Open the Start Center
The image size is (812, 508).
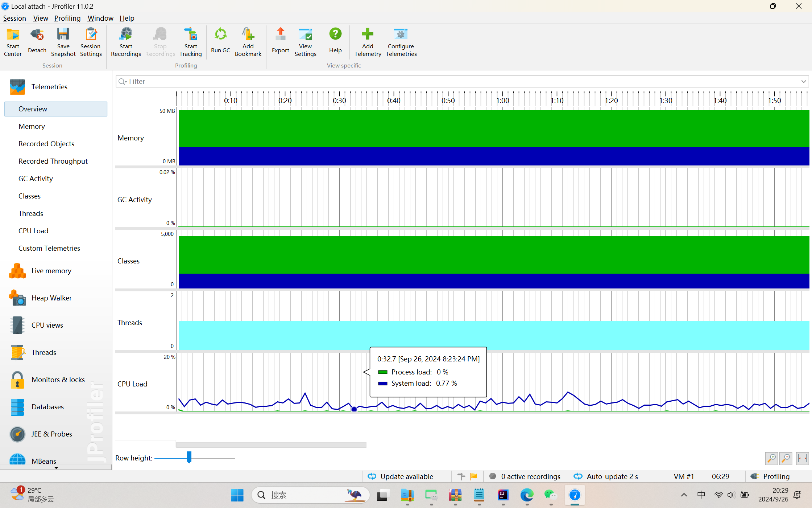coord(13,42)
